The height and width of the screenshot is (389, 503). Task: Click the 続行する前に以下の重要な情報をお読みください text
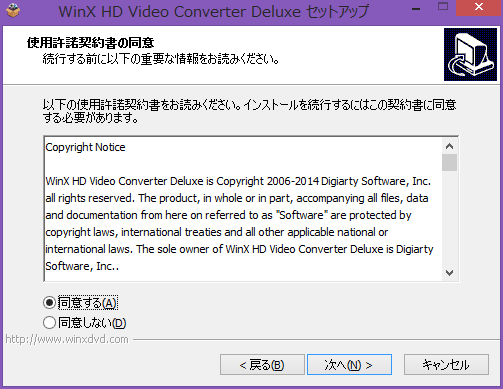click(x=161, y=59)
